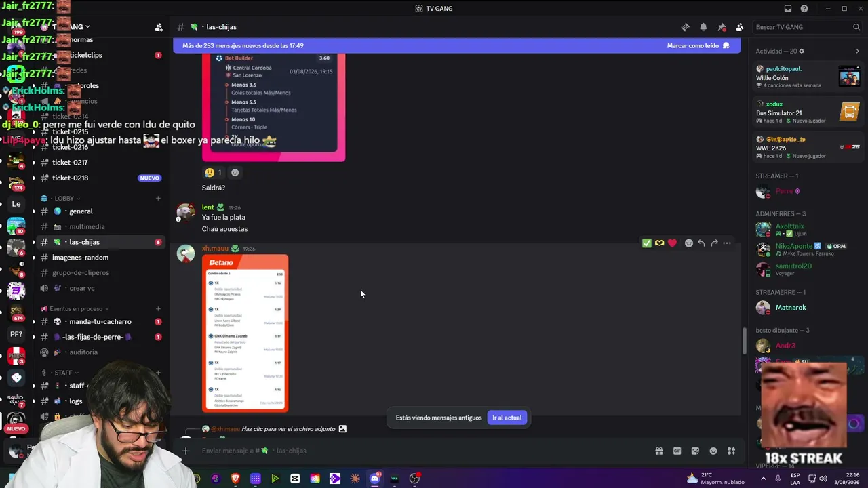The height and width of the screenshot is (488, 868).
Task: Reply to xh.mauu's message
Action: coord(701,243)
